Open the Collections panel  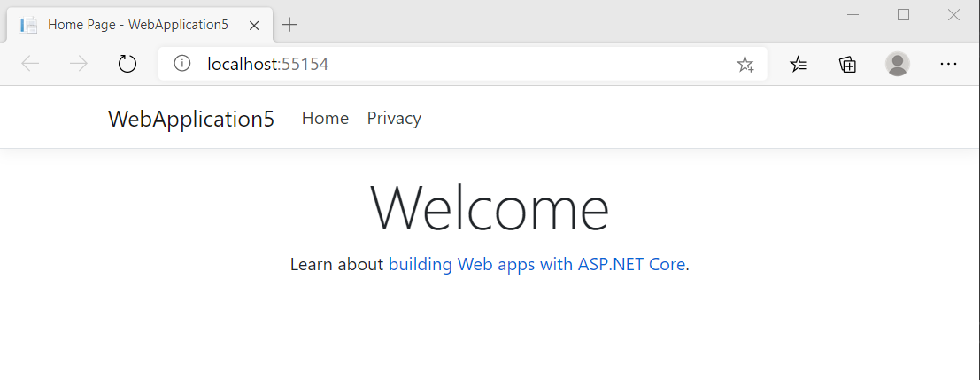tap(848, 64)
